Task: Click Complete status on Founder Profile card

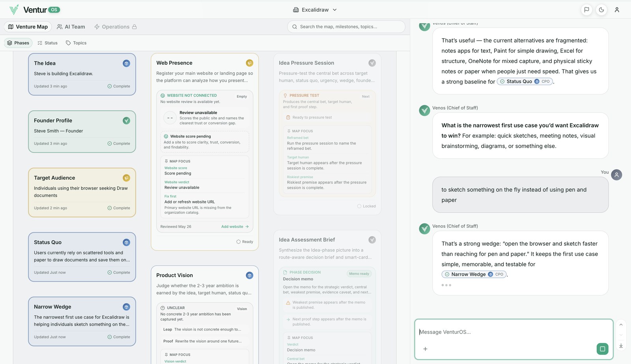Action: click(119, 144)
